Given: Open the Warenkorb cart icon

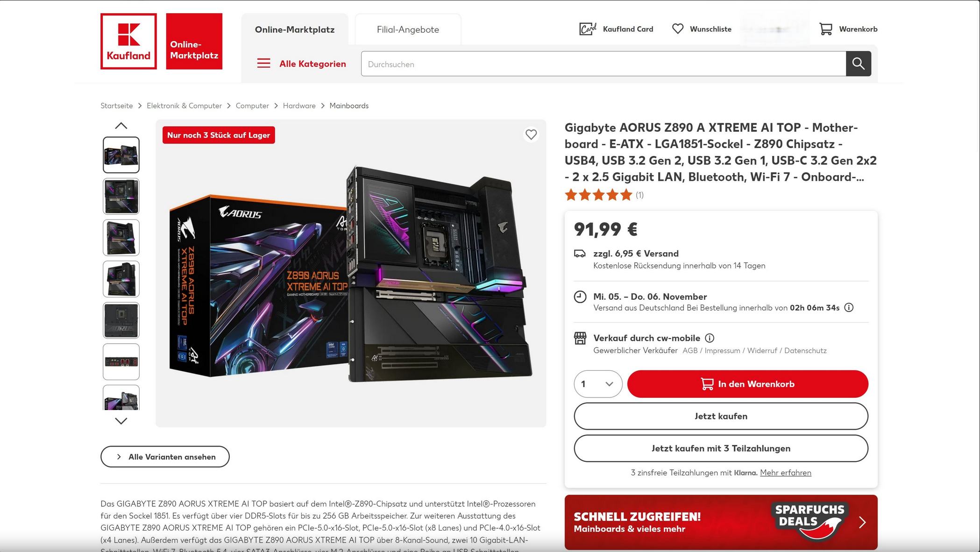Looking at the screenshot, I should (x=825, y=29).
